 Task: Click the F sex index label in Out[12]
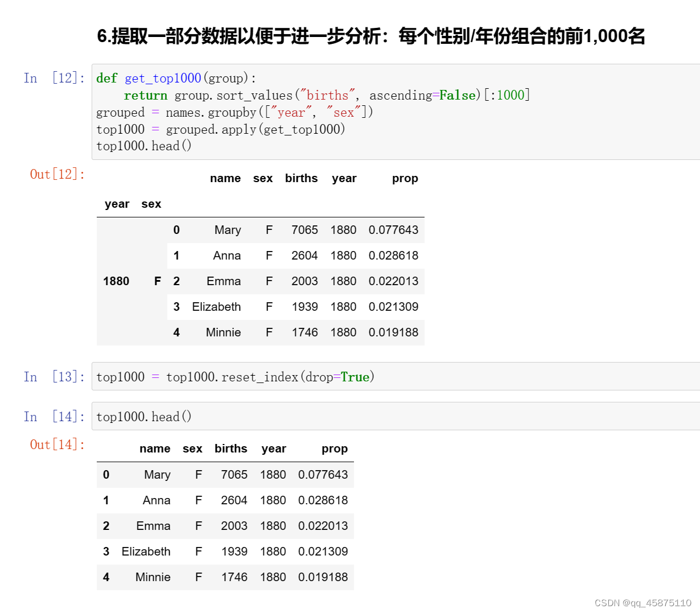(157, 281)
